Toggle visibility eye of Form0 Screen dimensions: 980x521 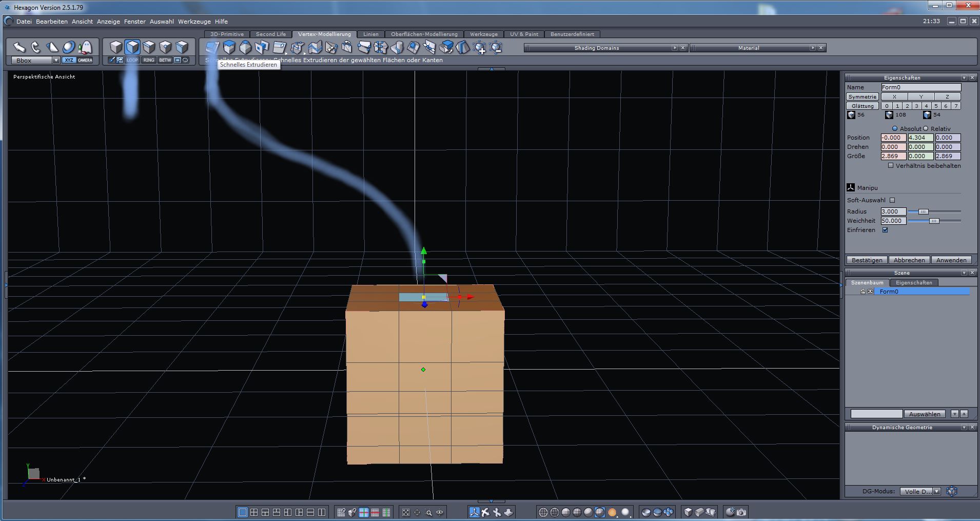(870, 292)
